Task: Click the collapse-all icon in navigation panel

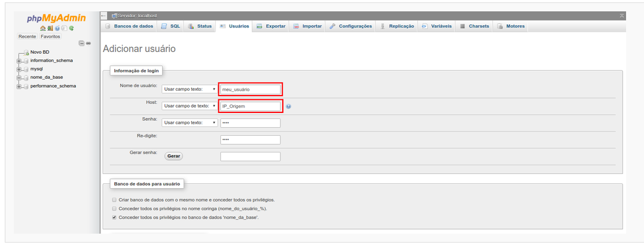Action: pyautogui.click(x=81, y=44)
